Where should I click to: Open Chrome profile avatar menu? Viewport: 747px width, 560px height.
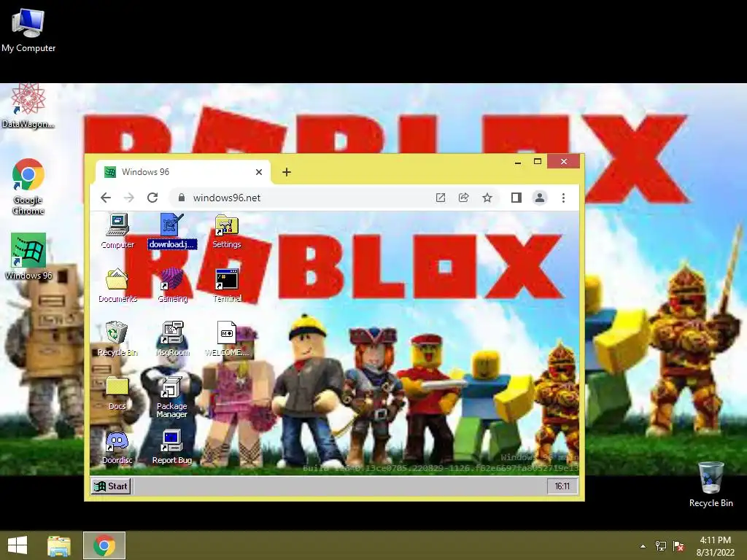[x=540, y=198]
